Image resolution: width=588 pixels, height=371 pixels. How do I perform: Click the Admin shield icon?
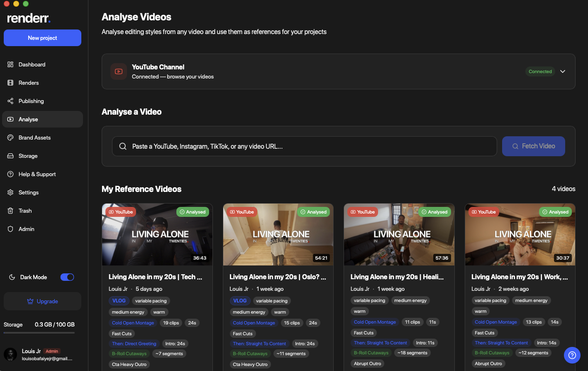[x=10, y=229]
